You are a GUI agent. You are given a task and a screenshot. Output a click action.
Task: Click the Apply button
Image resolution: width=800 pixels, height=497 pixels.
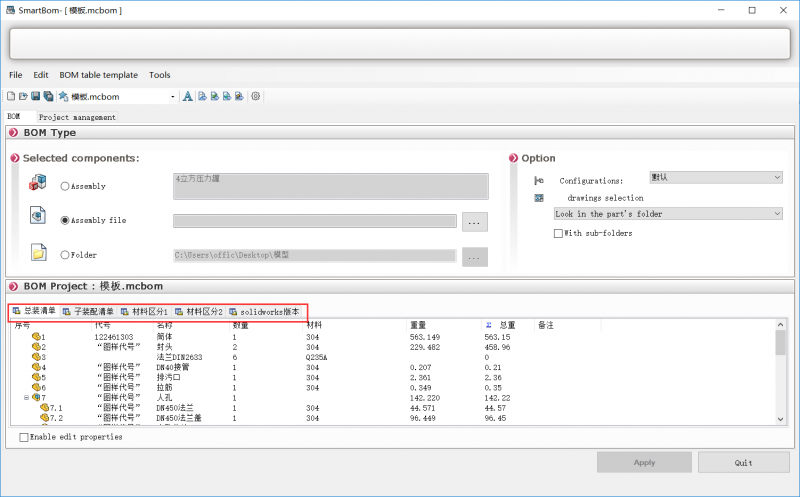[644, 462]
